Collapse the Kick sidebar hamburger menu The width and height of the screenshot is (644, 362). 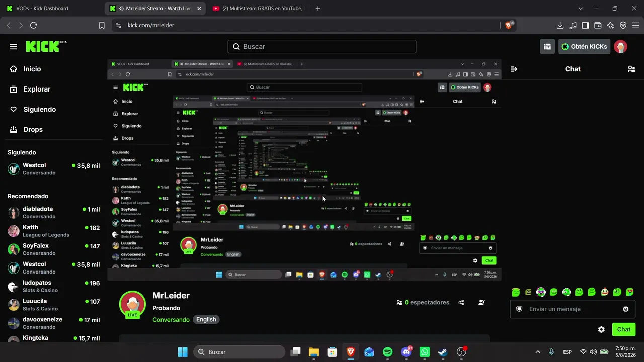[x=14, y=47]
